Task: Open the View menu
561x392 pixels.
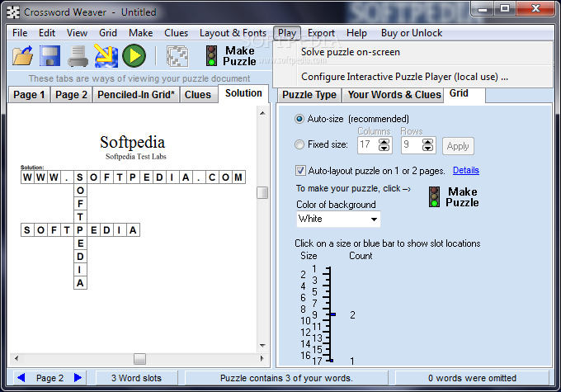Action: point(77,33)
